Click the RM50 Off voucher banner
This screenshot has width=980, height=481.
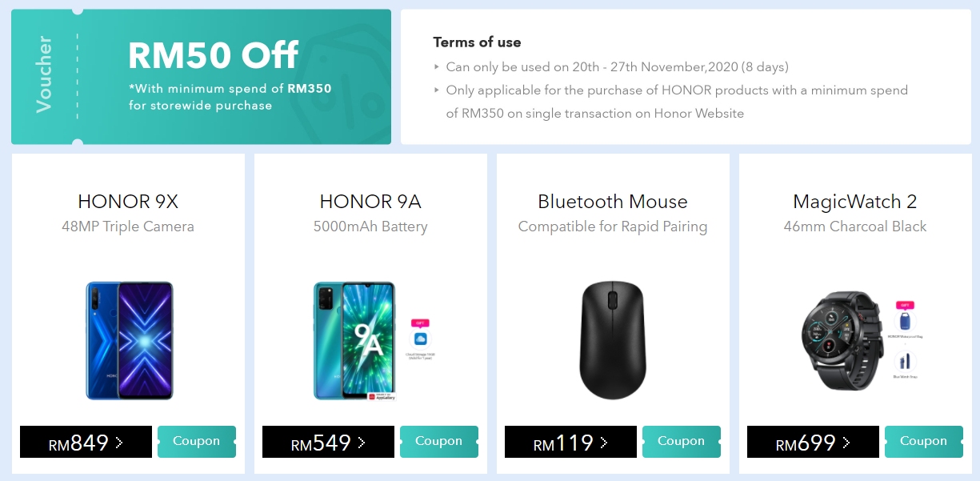tap(201, 77)
